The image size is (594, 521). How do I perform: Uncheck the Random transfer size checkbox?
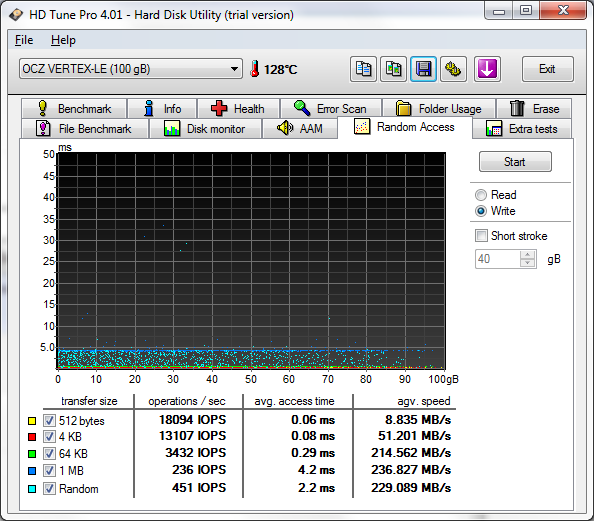pyautogui.click(x=49, y=488)
